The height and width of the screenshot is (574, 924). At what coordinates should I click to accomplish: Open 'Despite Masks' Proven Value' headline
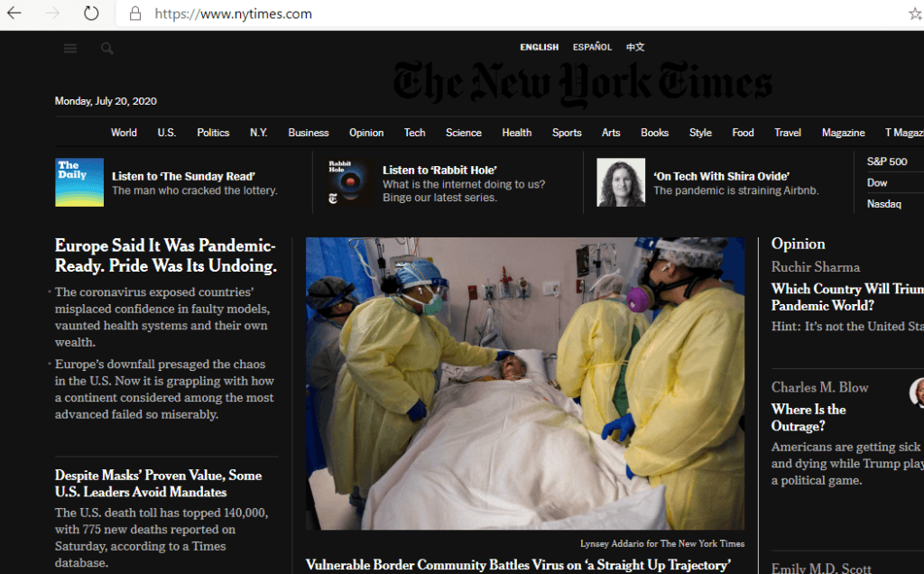coord(159,484)
